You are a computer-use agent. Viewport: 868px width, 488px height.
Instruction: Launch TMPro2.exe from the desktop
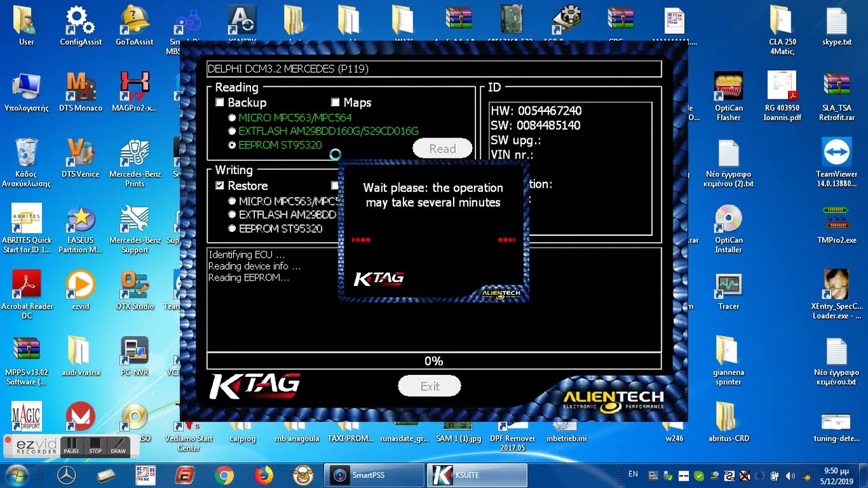(836, 224)
